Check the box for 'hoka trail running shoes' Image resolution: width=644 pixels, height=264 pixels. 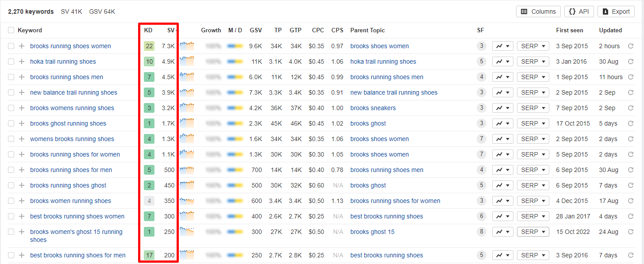11,61
